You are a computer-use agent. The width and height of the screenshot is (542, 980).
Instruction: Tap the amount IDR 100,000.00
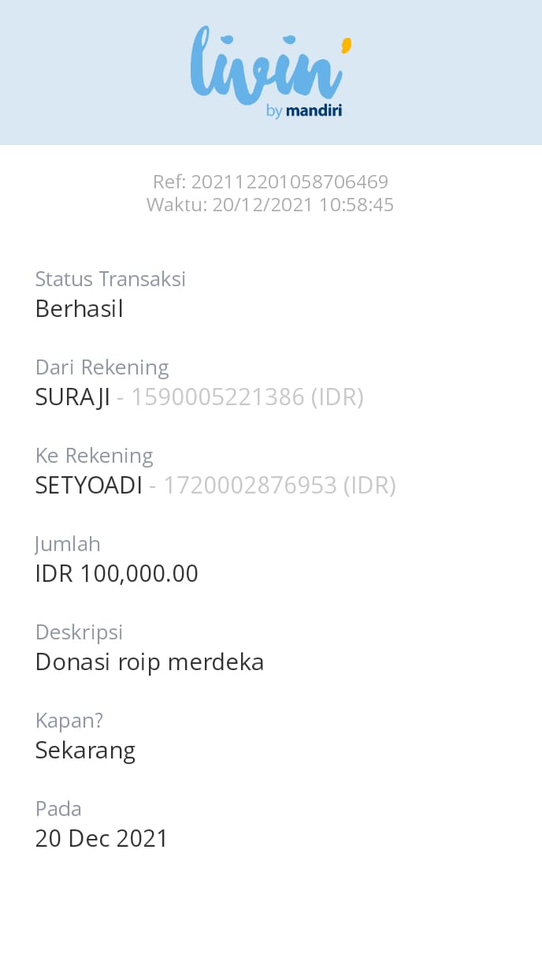[117, 574]
